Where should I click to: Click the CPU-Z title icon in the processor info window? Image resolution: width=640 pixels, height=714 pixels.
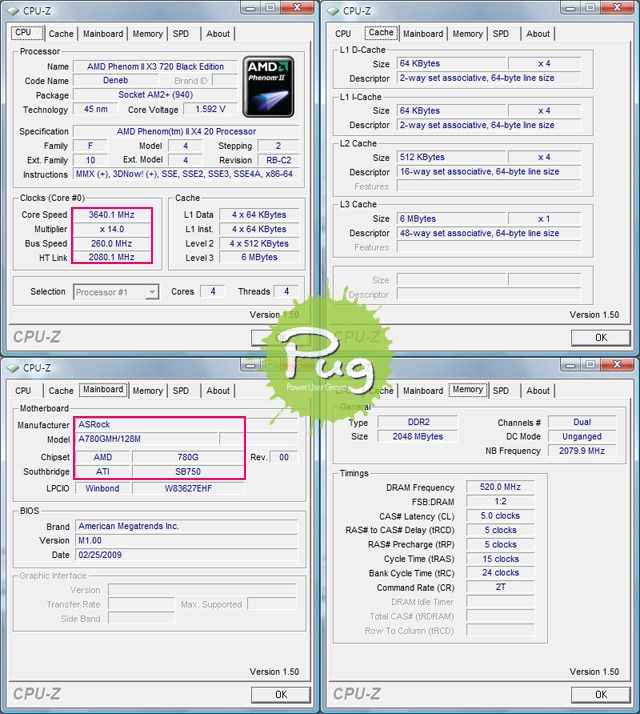coord(14,10)
